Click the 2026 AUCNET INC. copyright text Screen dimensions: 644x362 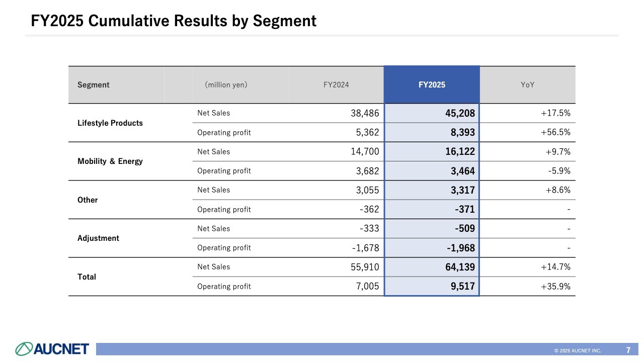click(578, 350)
